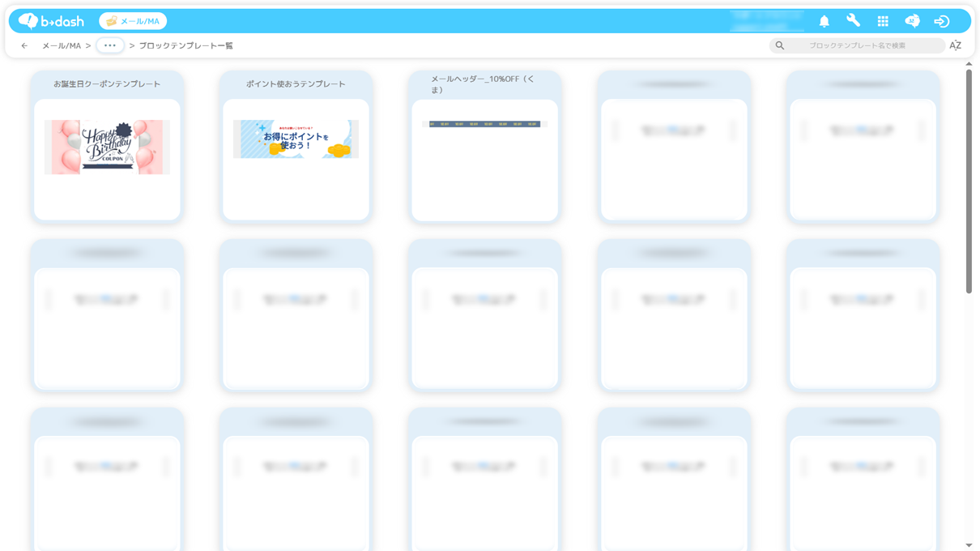Click the b→dash logo
Screen dimensions: 980x551
(52, 21)
